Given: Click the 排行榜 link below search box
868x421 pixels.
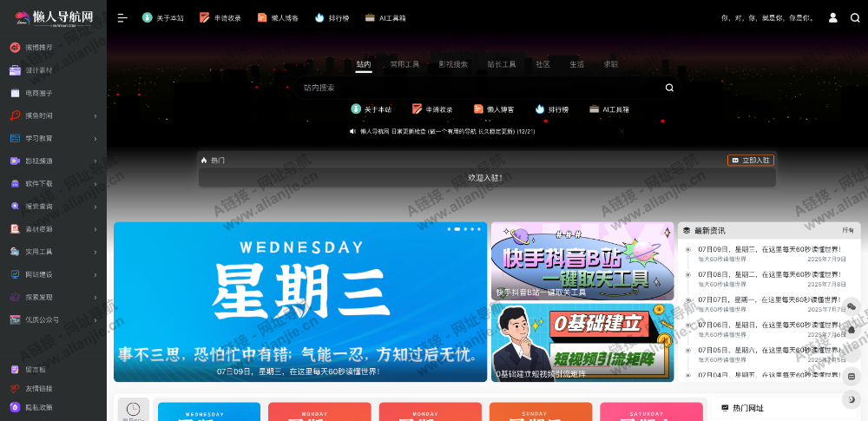Looking at the screenshot, I should (x=552, y=109).
